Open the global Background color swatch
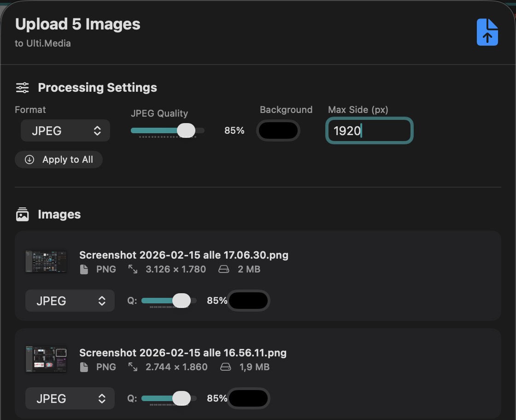 coord(278,130)
